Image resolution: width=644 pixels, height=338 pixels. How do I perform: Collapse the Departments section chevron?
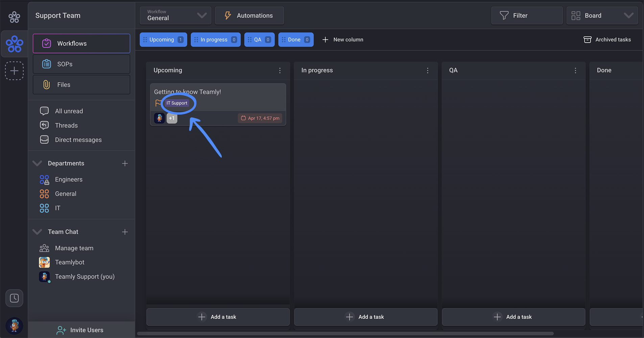click(37, 163)
